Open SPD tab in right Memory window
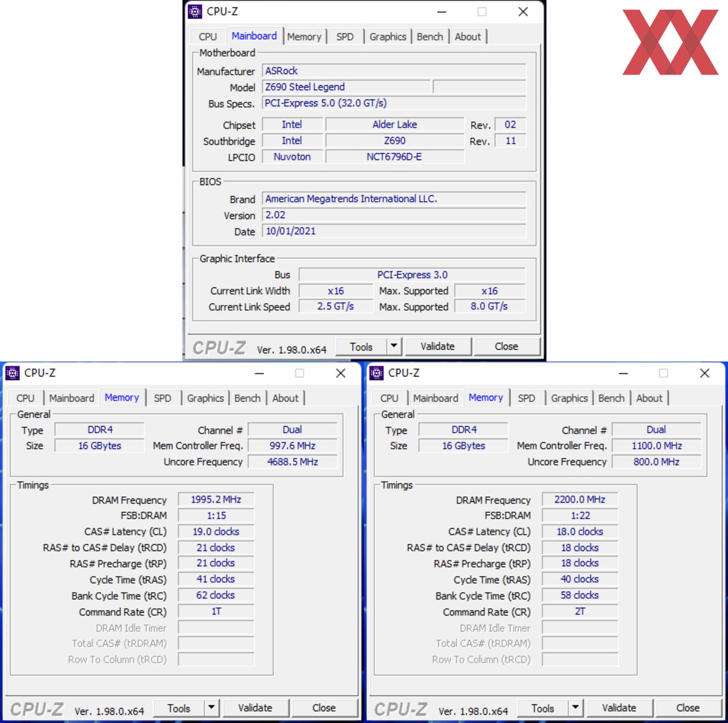This screenshot has width=728, height=723. click(x=526, y=398)
